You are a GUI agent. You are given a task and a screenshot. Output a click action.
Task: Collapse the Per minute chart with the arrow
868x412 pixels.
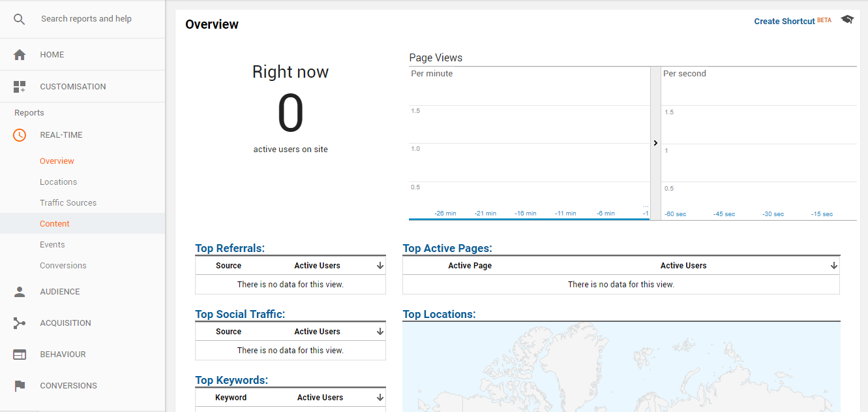655,143
